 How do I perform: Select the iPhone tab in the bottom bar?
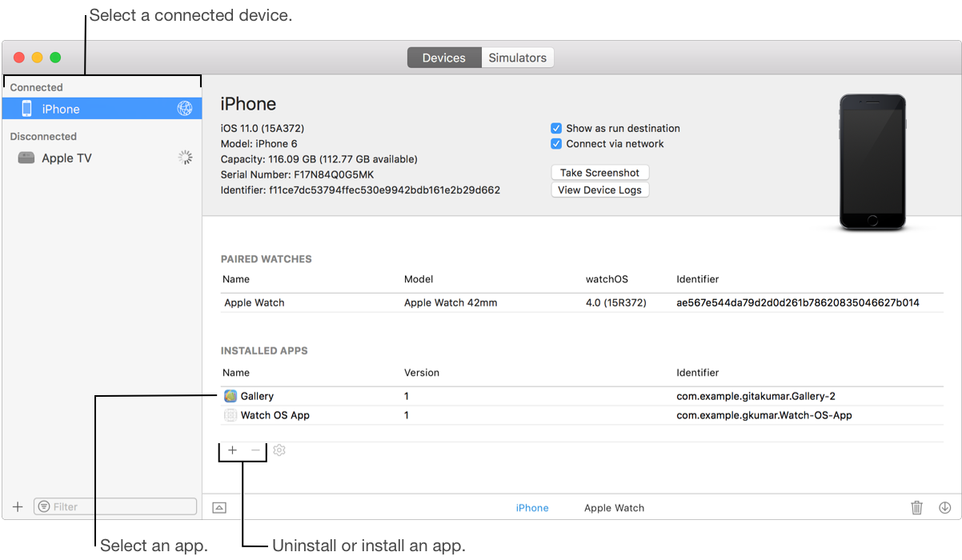click(532, 508)
